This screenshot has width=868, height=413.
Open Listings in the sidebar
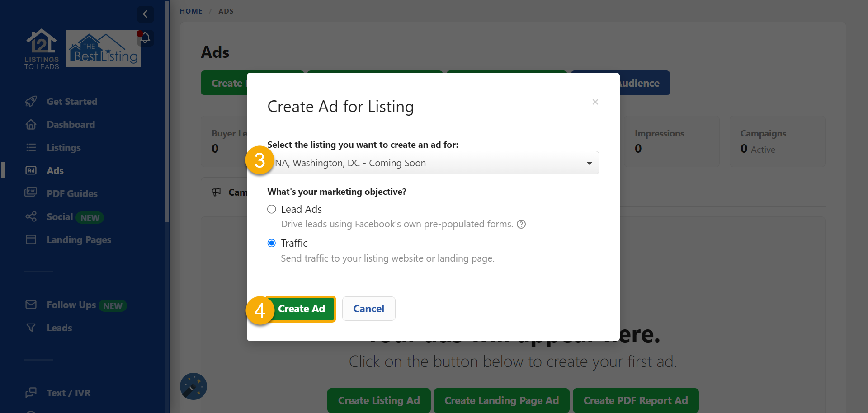pyautogui.click(x=63, y=148)
